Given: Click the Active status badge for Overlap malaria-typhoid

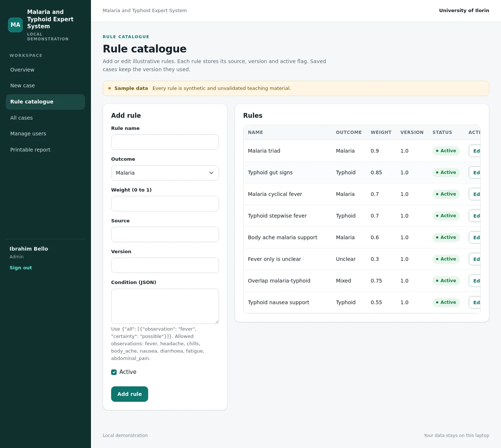Looking at the screenshot, I should coord(446,281).
